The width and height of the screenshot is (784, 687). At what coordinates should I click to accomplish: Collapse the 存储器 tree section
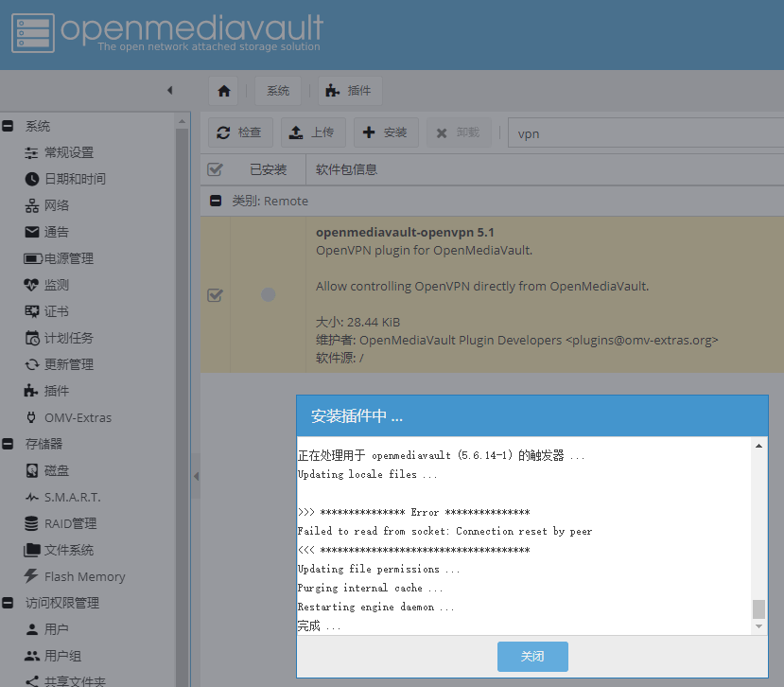tap(8, 444)
